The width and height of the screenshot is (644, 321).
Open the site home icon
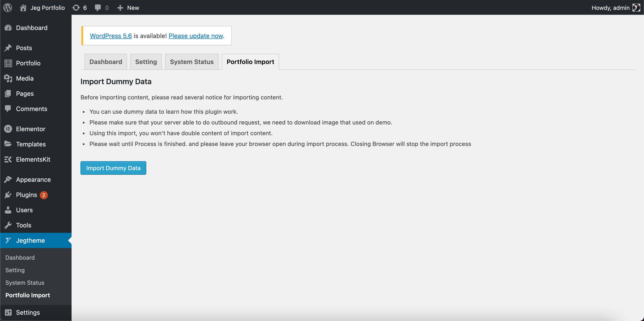click(x=23, y=8)
